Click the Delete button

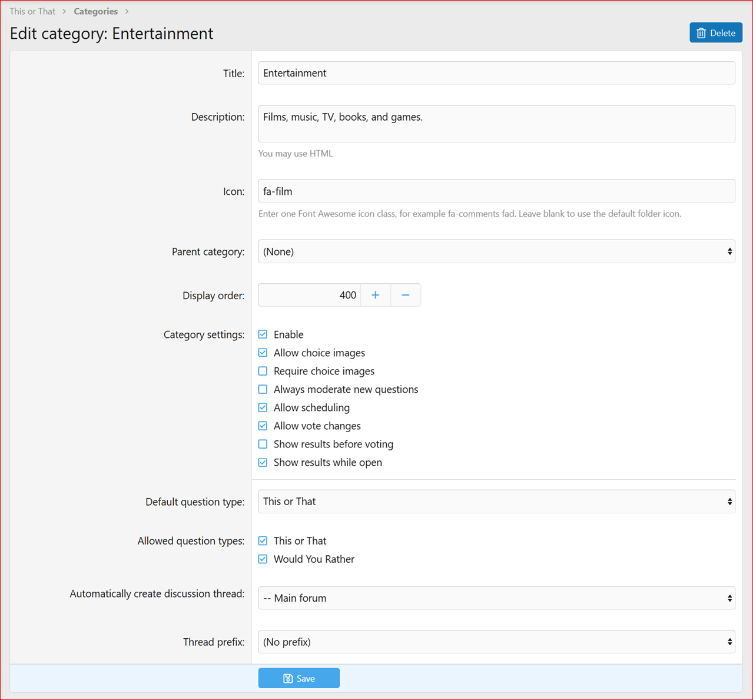(x=716, y=33)
